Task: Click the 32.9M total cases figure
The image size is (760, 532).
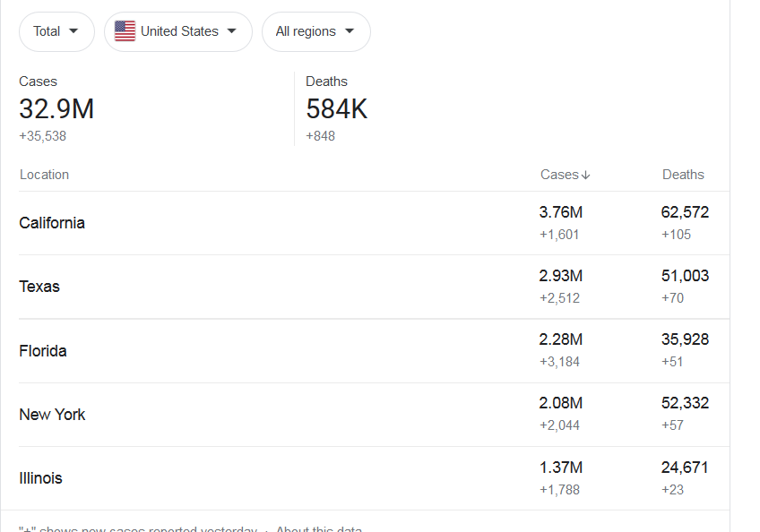Action: [x=56, y=108]
